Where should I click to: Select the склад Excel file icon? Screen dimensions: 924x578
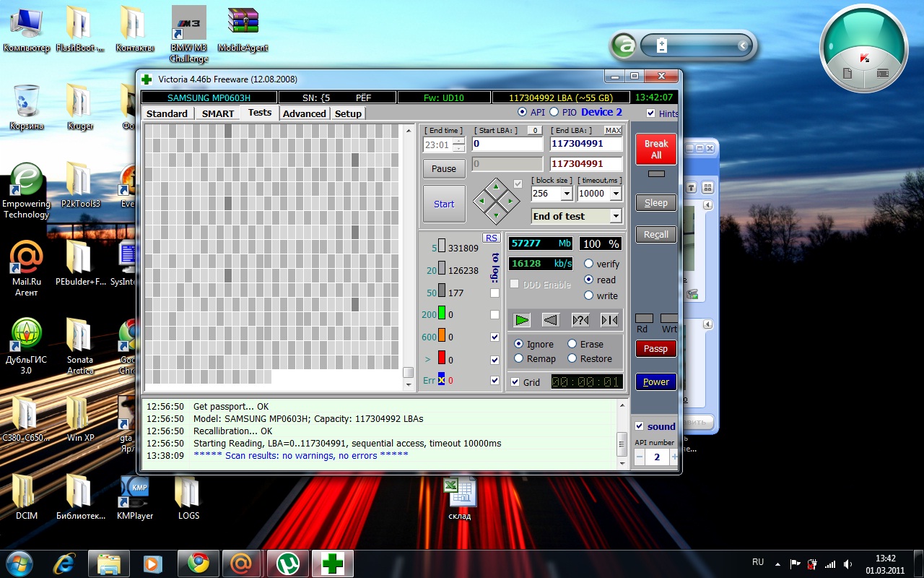click(x=460, y=497)
